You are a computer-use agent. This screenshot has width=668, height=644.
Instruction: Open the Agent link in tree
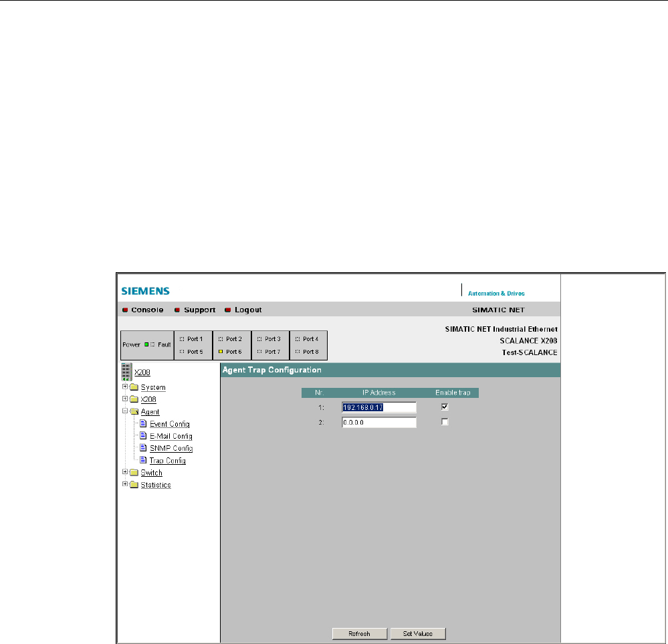150,412
